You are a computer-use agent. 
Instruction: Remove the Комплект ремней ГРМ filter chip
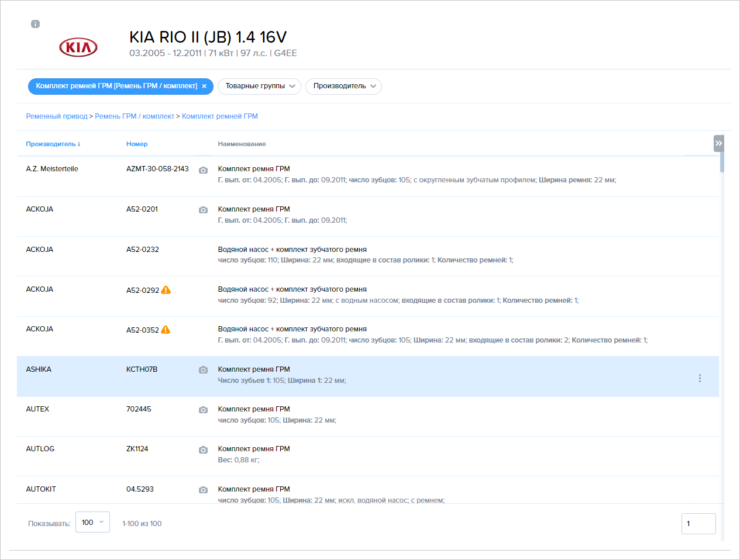pos(204,86)
